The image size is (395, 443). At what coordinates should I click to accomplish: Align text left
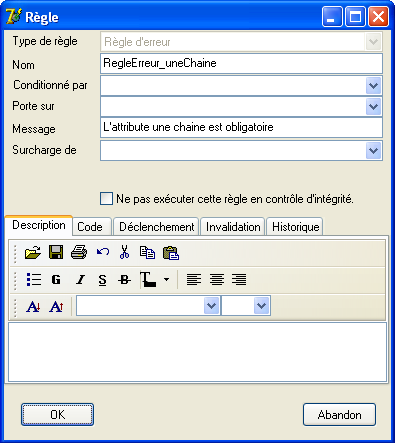click(x=194, y=279)
